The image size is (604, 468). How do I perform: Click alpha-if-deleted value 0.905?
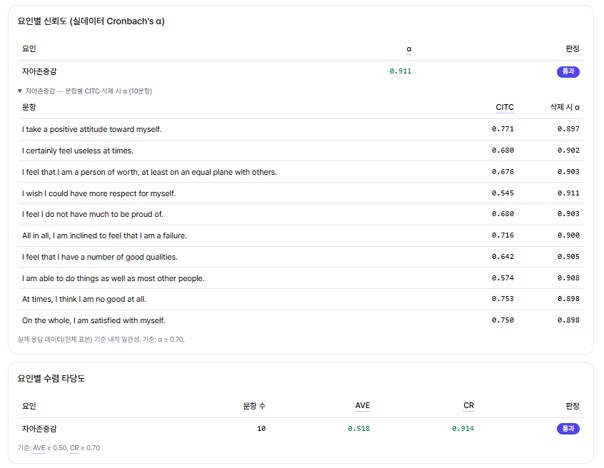(568, 257)
